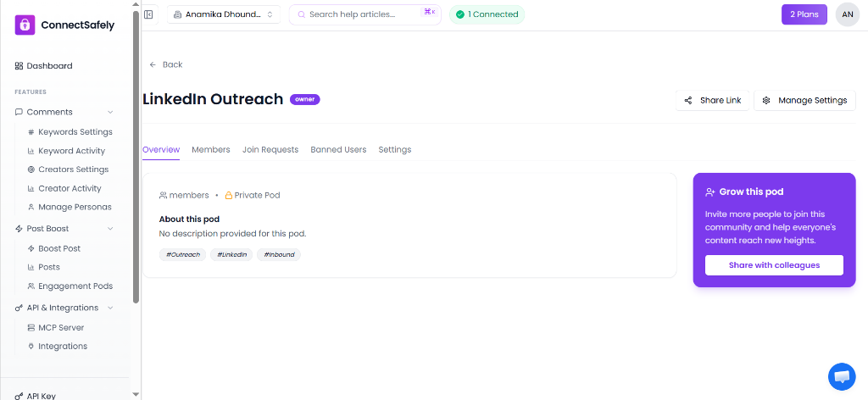Image resolution: width=868 pixels, height=400 pixels.
Task: Click the 1 Connected status badge
Action: point(487,14)
